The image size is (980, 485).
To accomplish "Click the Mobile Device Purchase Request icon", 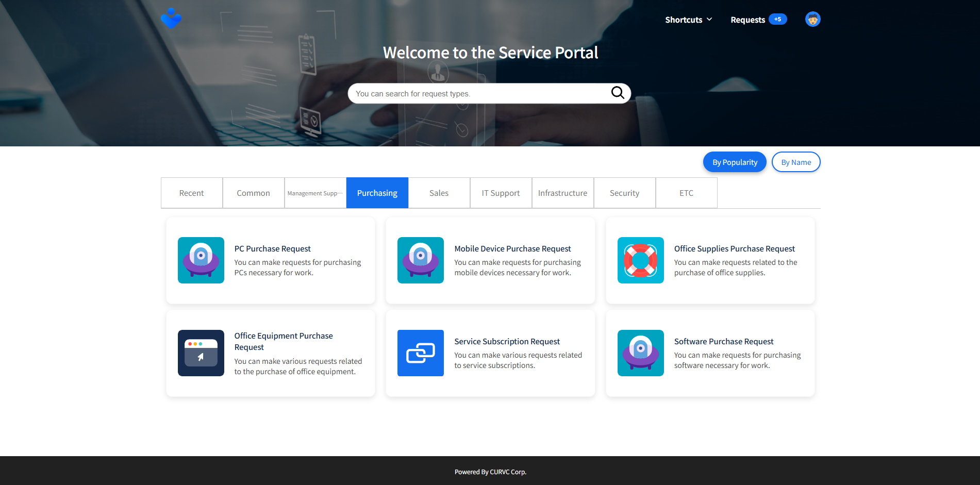I will (421, 260).
